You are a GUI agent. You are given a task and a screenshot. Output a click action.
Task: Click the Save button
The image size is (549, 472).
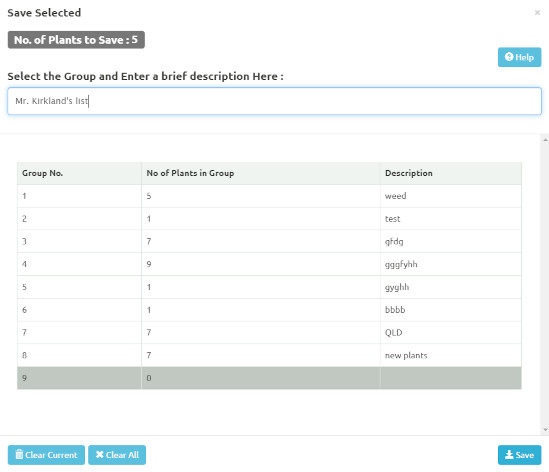click(x=519, y=455)
